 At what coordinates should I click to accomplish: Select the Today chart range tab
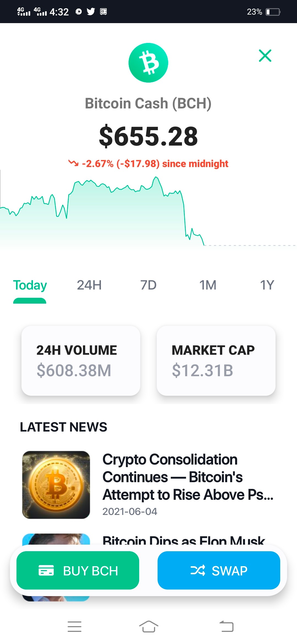30,285
